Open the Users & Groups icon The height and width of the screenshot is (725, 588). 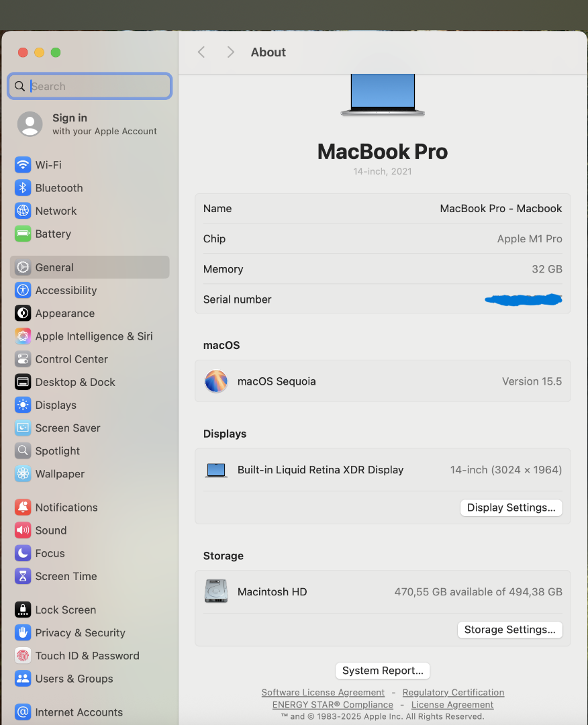click(23, 678)
